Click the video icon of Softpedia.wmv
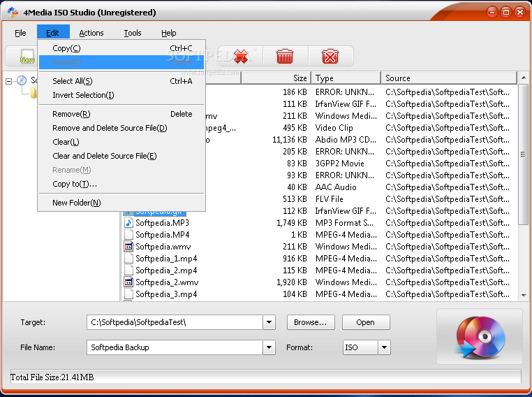This screenshot has width=532, height=397. point(128,247)
